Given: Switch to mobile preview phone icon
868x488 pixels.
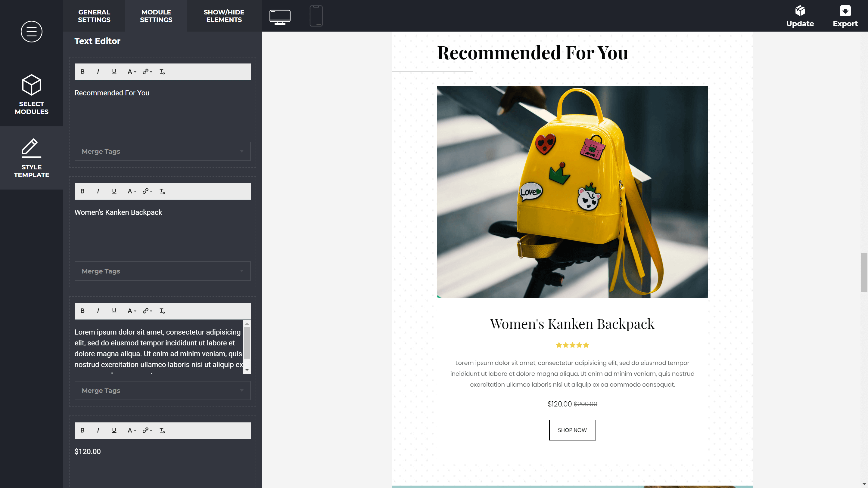Looking at the screenshot, I should coord(316,16).
